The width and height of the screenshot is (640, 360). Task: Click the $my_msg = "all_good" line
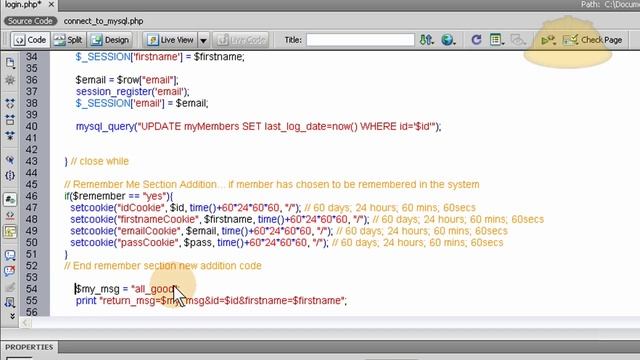(127, 289)
